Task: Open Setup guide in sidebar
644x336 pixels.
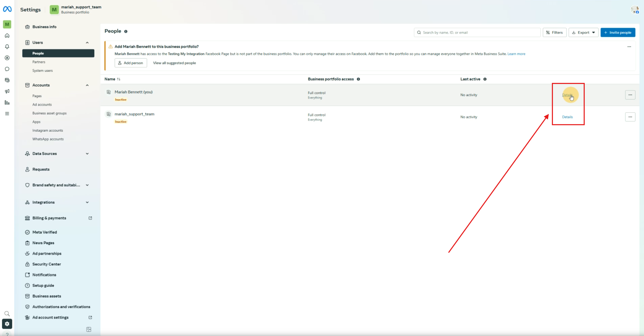Action: [43, 286]
